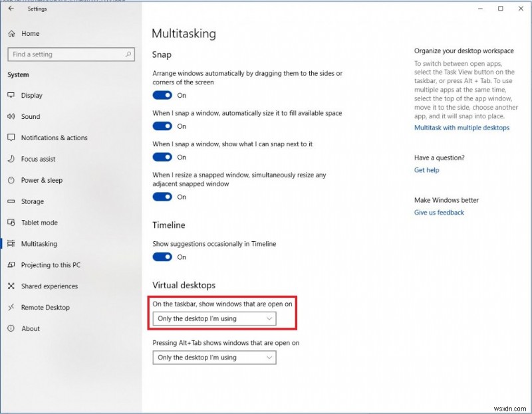Disable Timeline suggestions
This screenshot has width=532, height=414.
(x=163, y=257)
